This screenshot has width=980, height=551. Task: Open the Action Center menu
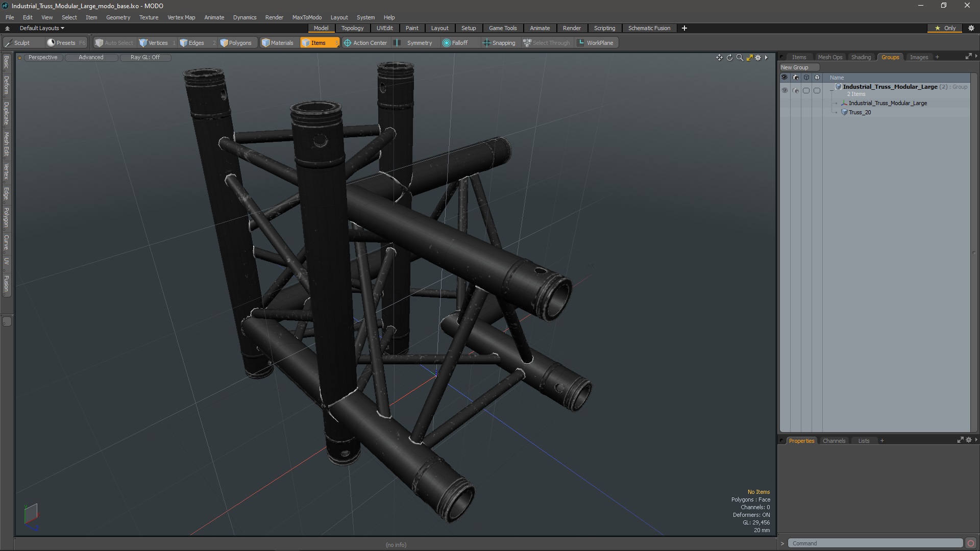365,43
